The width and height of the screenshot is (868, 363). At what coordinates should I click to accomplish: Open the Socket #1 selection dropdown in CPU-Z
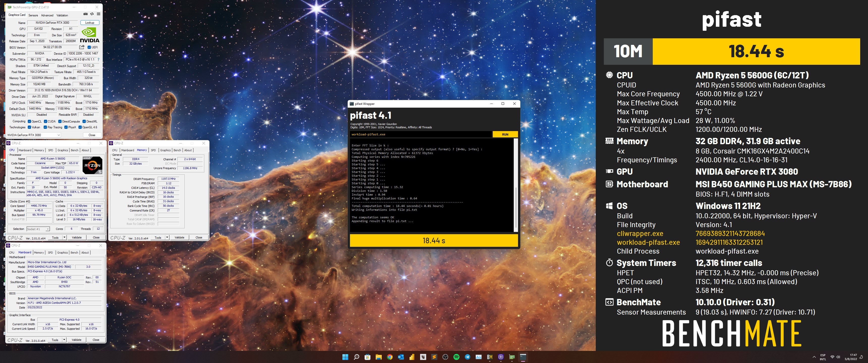pyautogui.click(x=38, y=229)
